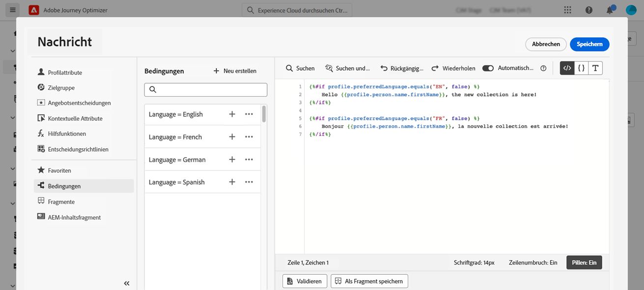The width and height of the screenshot is (644, 290).
Task: Toggle Pillen: Ein in status bar
Action: coord(584,263)
